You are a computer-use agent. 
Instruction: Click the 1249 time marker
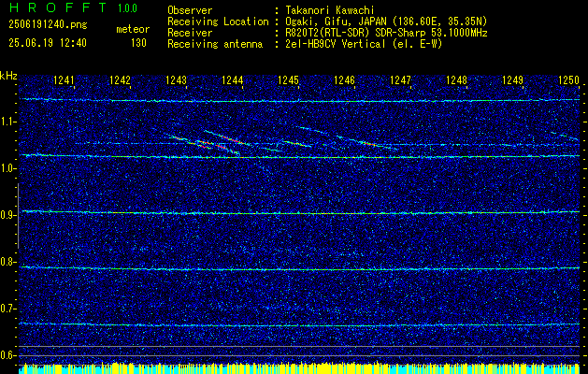click(512, 79)
